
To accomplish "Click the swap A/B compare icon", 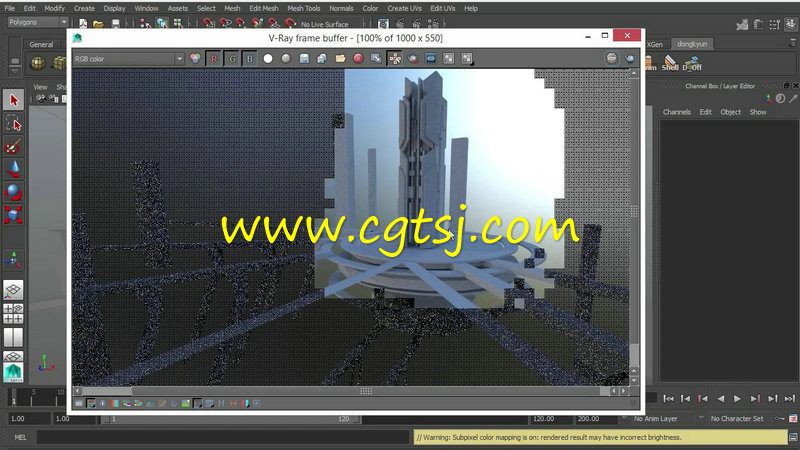I will coord(448,59).
